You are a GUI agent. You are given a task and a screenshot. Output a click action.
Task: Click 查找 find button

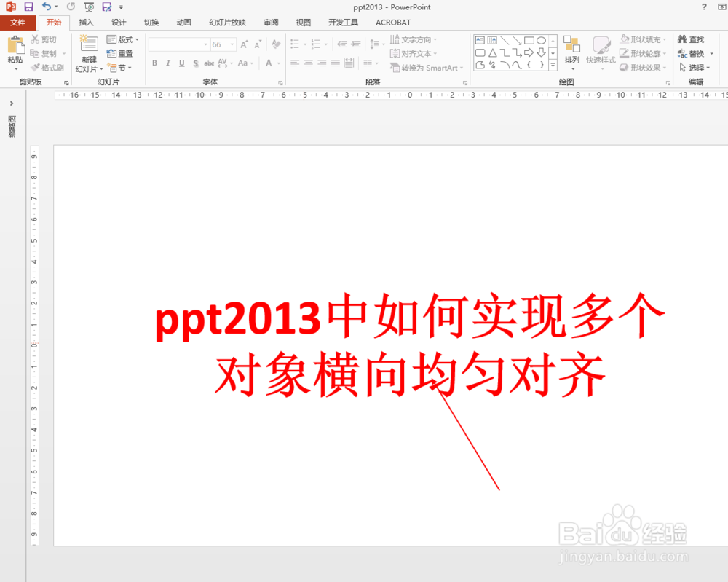691,39
